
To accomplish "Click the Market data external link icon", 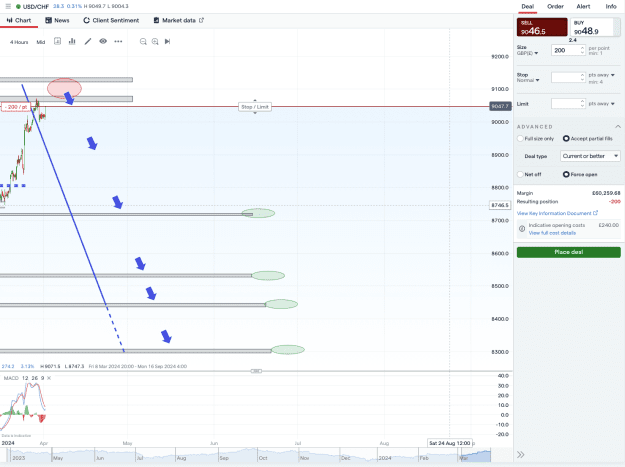I will (x=201, y=20).
